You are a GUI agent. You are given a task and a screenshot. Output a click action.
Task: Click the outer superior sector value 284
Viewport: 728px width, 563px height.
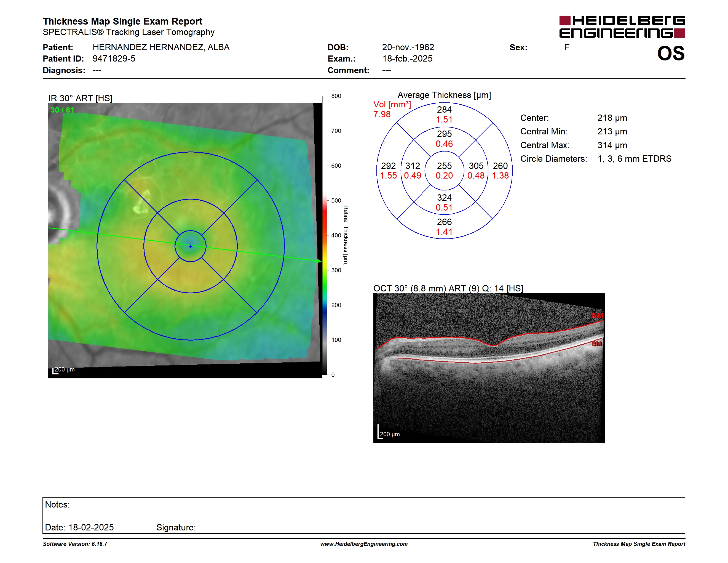[444, 109]
